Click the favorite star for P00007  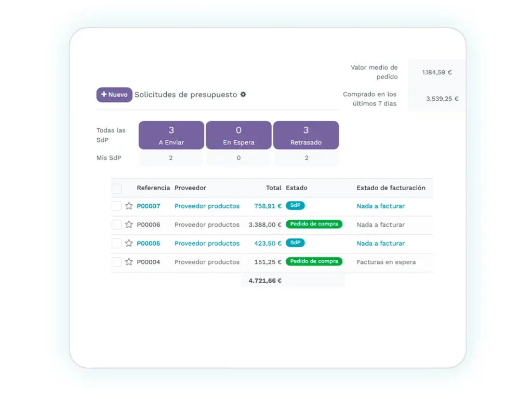point(129,206)
